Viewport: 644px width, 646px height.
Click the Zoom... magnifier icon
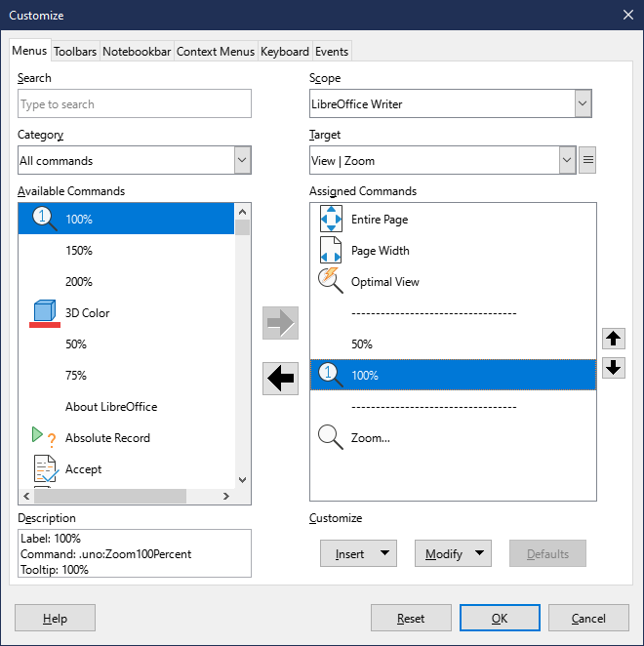331,437
